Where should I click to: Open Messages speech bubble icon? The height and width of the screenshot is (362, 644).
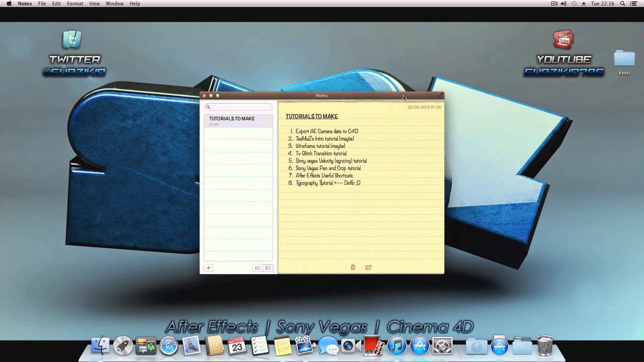click(x=328, y=346)
